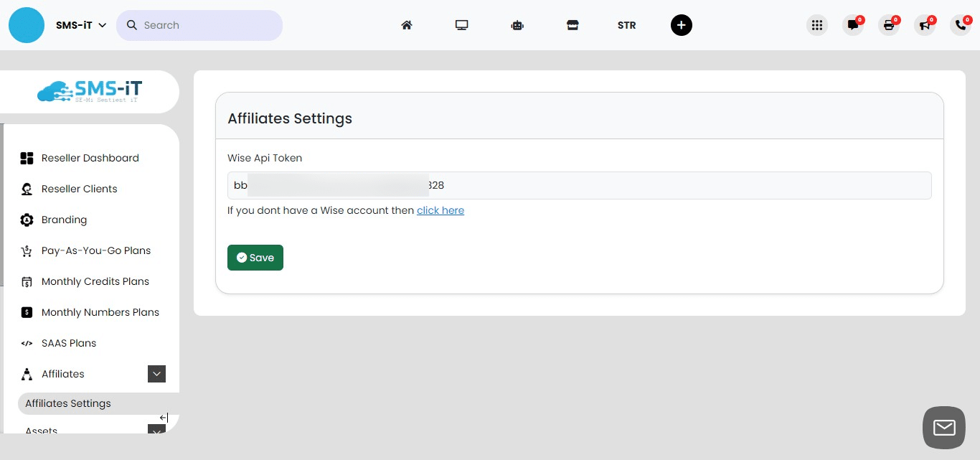This screenshot has height=460, width=980.
Task: Collapse the sidebar with arrow icon
Action: (164, 418)
